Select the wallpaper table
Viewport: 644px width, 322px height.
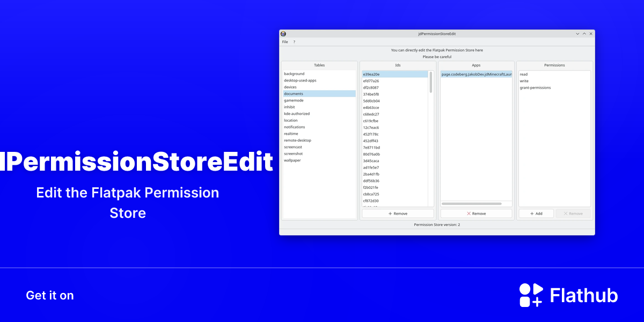(x=319, y=160)
